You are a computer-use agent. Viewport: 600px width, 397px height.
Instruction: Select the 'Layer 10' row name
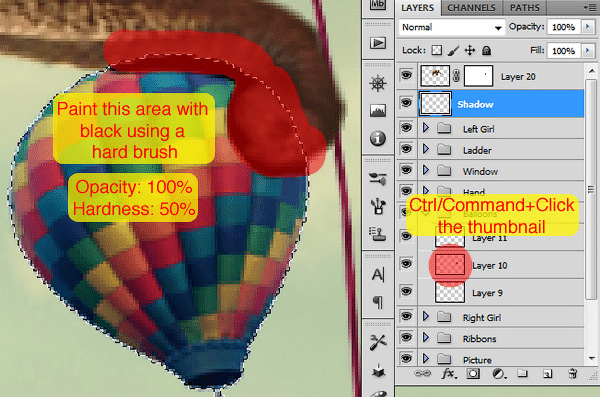(490, 266)
